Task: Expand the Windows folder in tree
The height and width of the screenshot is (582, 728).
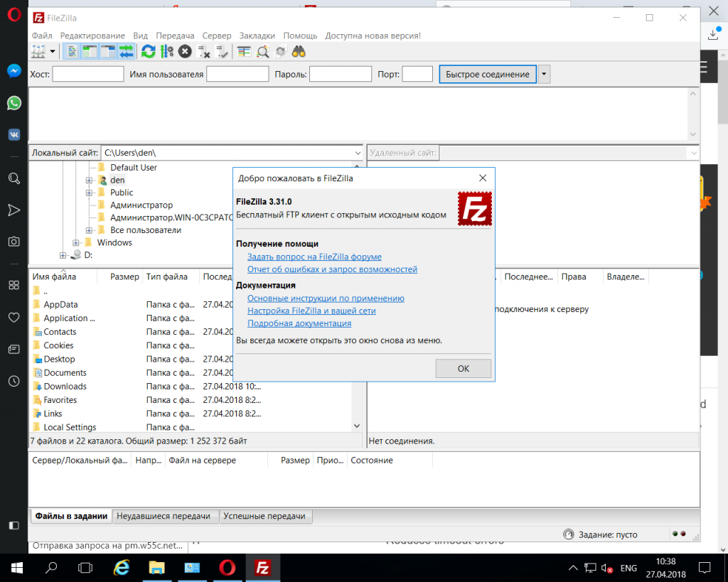Action: click(x=75, y=243)
